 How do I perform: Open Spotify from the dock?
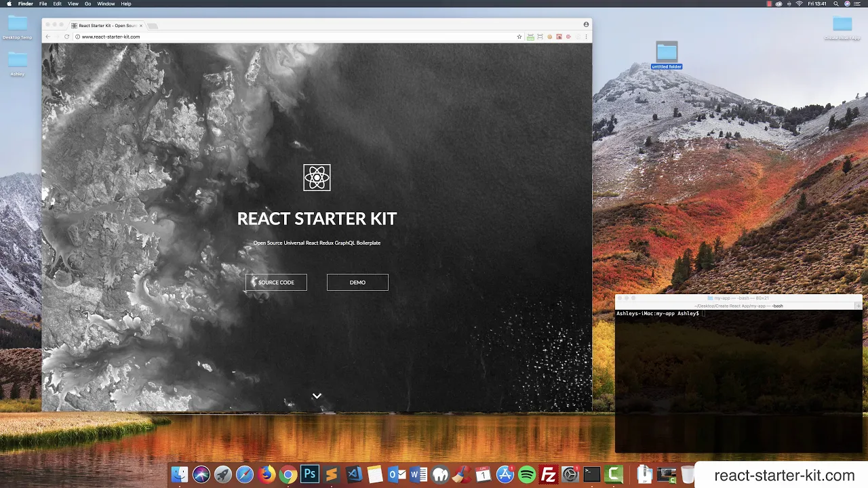pos(527,474)
